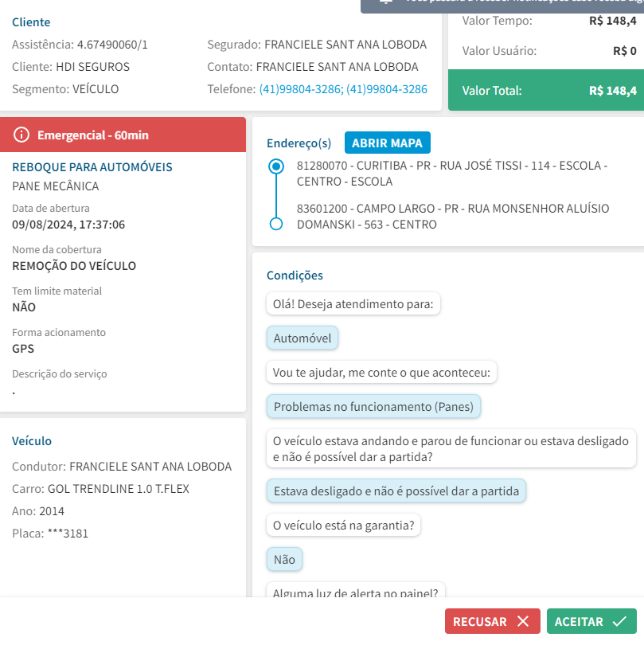This screenshot has width=644, height=645.
Task: Click the Rua José Tissi address text
Action: (x=451, y=174)
